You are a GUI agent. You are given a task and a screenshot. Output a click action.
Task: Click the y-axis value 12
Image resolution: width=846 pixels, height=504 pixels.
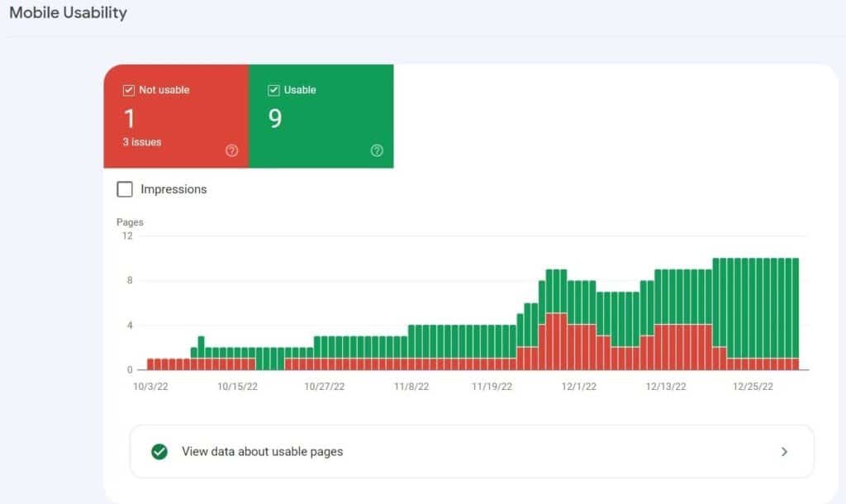point(127,235)
